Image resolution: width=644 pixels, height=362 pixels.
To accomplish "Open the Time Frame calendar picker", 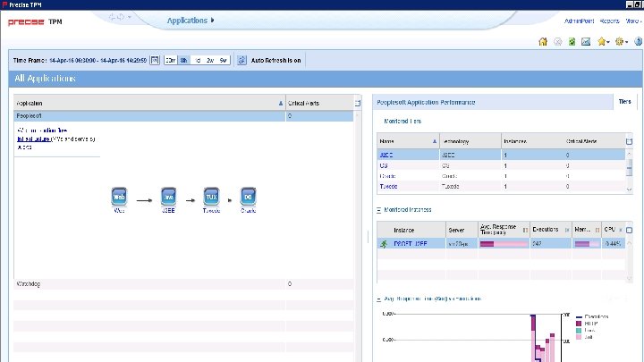I will coord(155,61).
